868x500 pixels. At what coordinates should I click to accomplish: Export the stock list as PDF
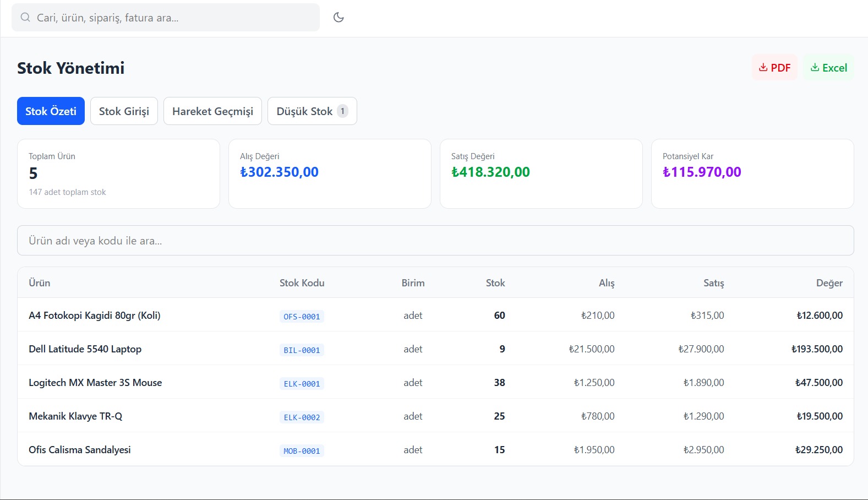pyautogui.click(x=774, y=67)
